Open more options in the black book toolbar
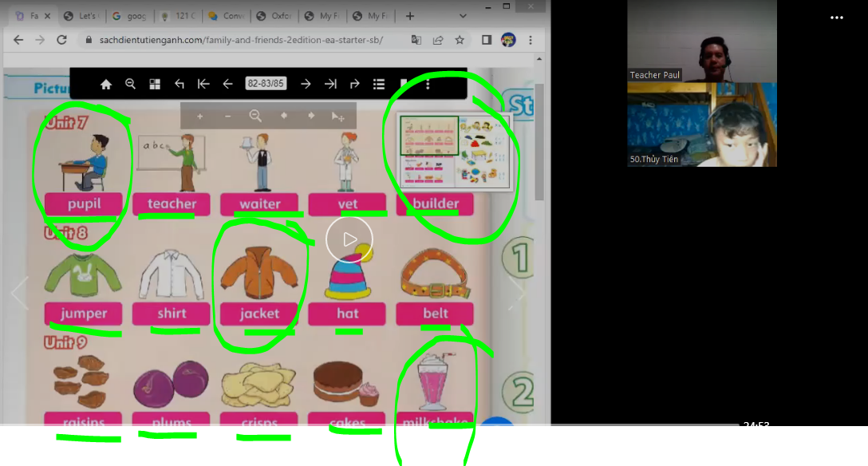 [x=428, y=84]
